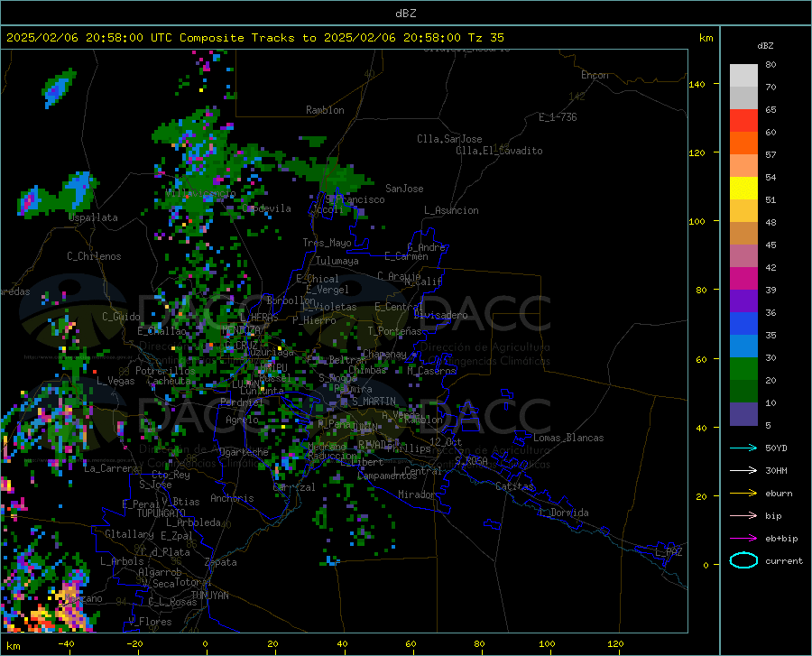Click the cyan current ellipse legend icon
Image resolution: width=812 pixels, height=656 pixels.
[x=743, y=560]
